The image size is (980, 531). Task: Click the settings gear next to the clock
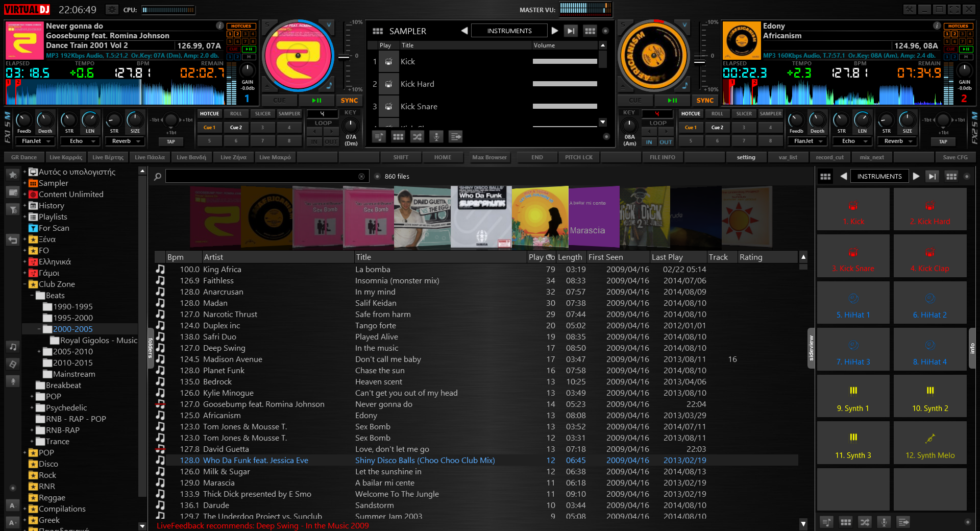point(112,10)
